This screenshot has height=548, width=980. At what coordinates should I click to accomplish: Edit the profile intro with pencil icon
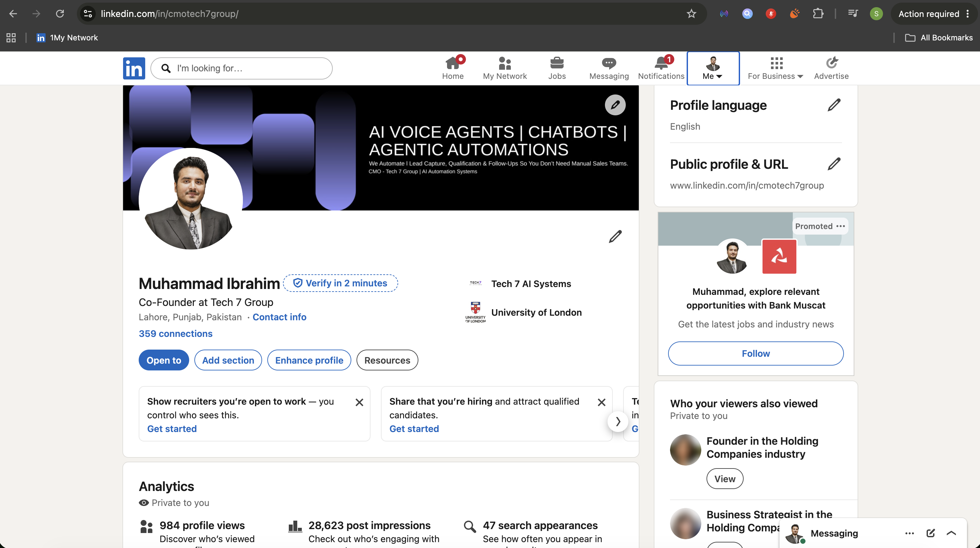(x=615, y=237)
